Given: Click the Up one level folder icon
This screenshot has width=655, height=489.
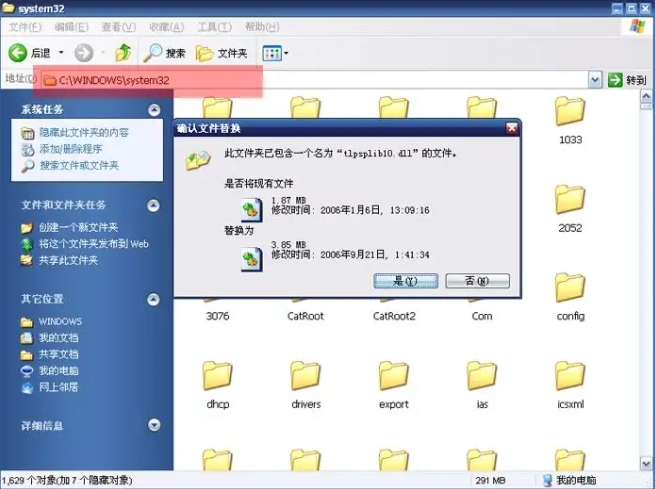Looking at the screenshot, I should [123, 53].
